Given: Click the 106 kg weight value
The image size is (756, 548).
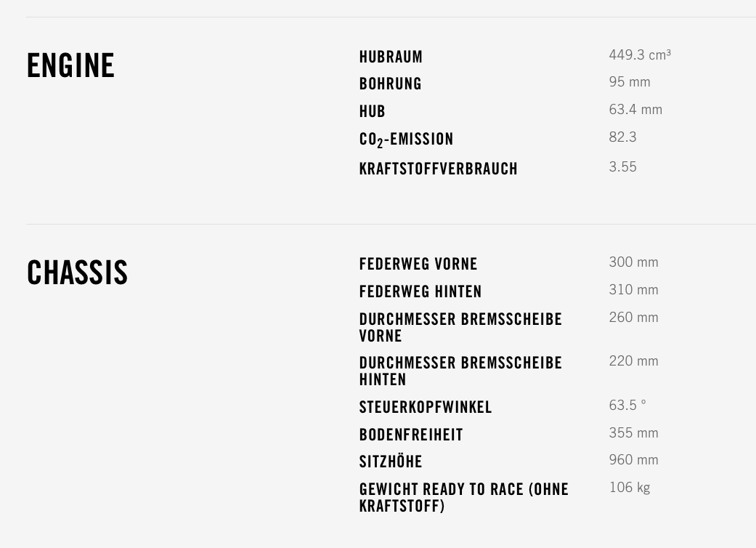Looking at the screenshot, I should [x=629, y=488].
